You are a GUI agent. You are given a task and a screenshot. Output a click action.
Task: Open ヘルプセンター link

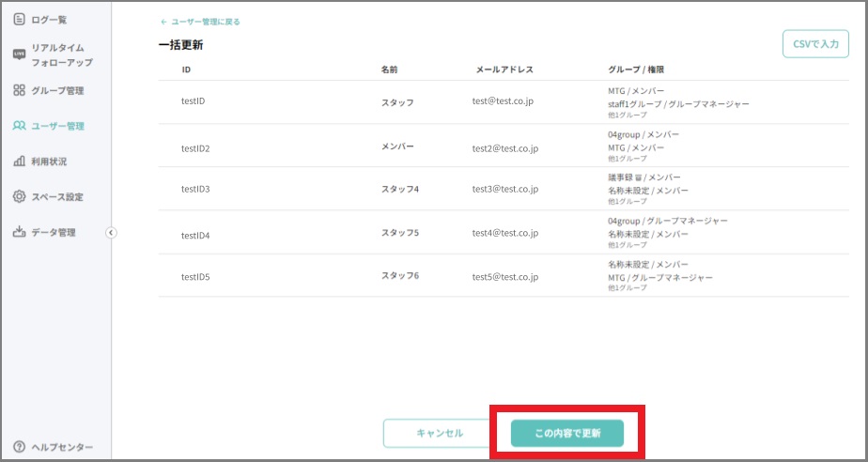(x=62, y=447)
